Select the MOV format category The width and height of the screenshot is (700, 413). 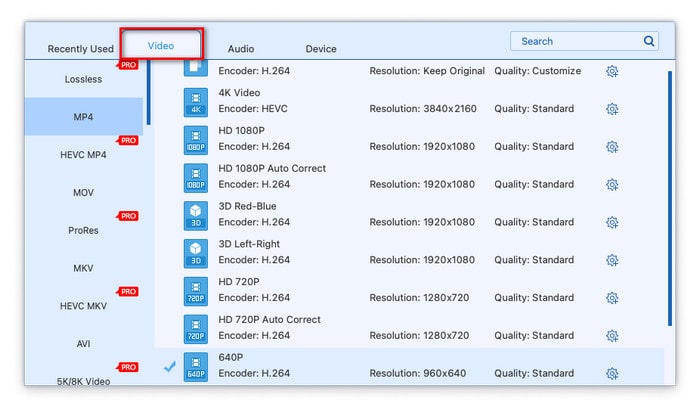84,193
